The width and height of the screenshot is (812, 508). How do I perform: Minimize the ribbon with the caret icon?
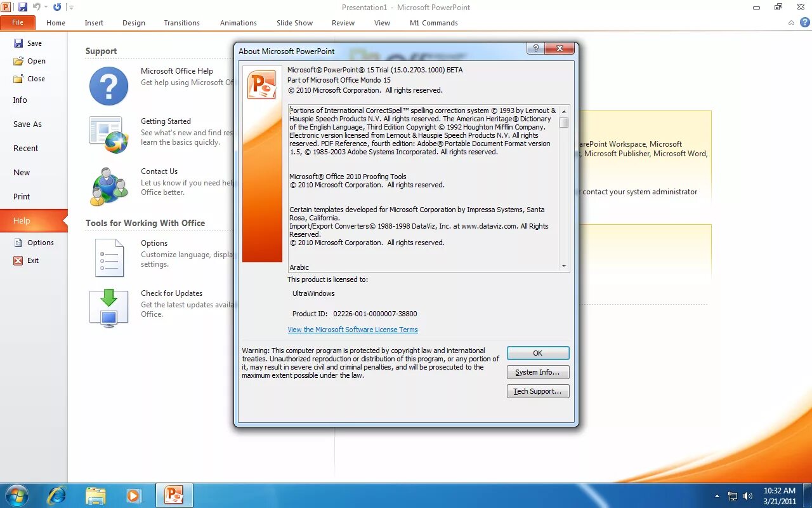(x=791, y=22)
